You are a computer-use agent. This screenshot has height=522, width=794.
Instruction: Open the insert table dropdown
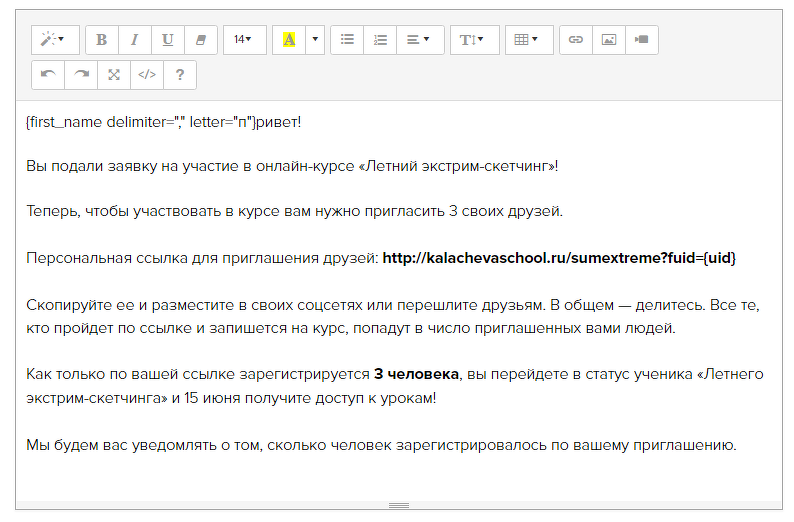coord(527,40)
